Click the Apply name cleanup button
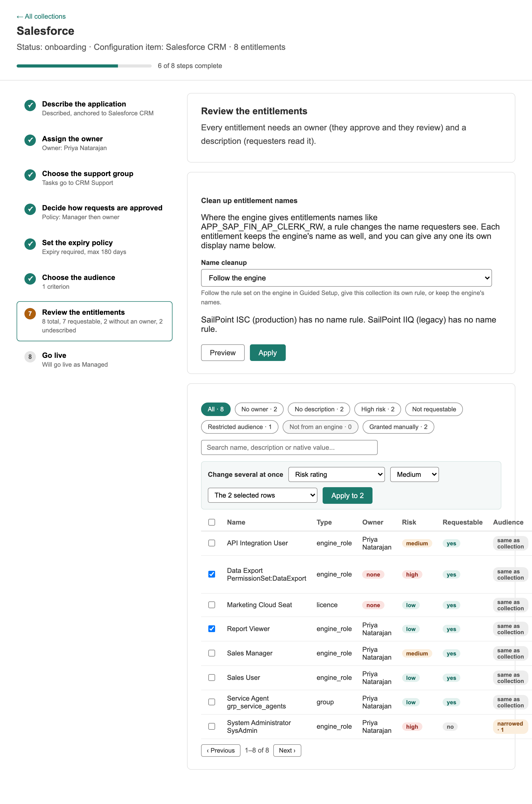 click(x=268, y=353)
